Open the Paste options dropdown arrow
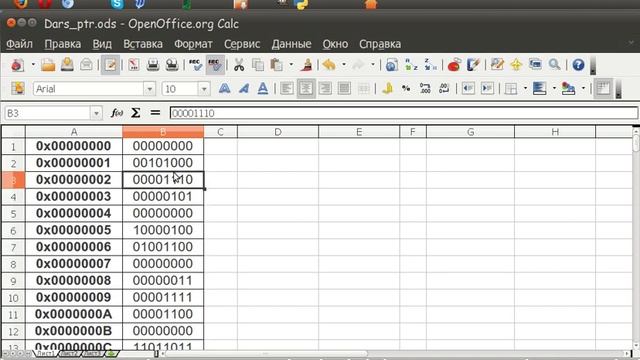Image resolution: width=640 pixels, height=360 pixels. (291, 65)
